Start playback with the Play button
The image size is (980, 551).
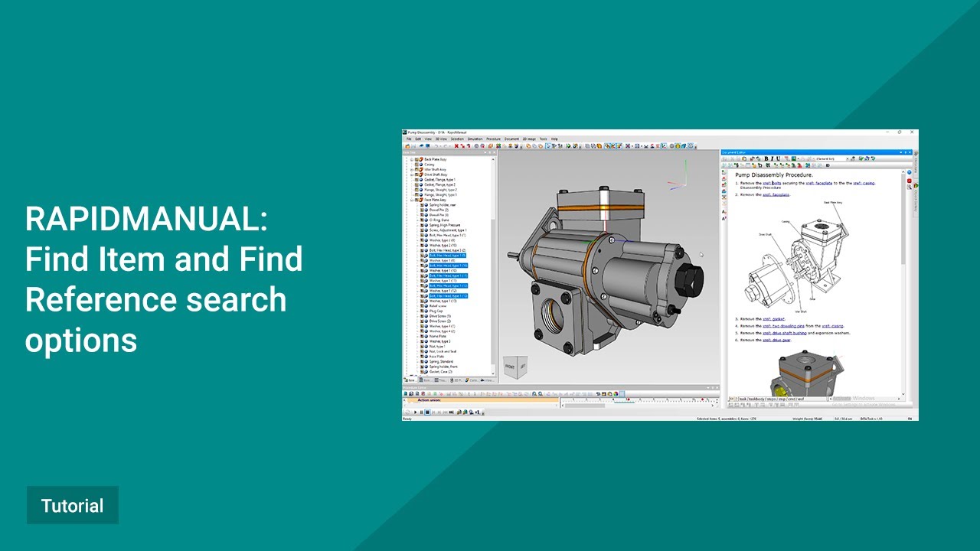click(x=416, y=412)
